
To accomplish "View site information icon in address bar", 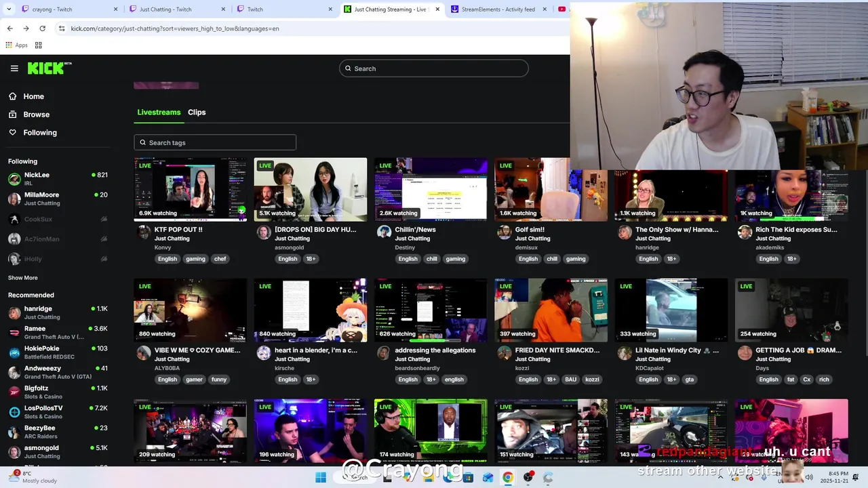I will [62, 28].
